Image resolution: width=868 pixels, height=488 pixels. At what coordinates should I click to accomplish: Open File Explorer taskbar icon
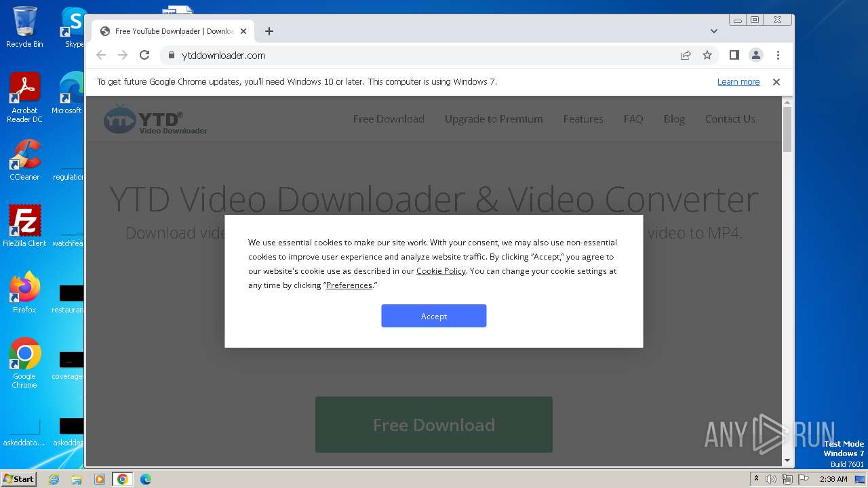click(77, 479)
